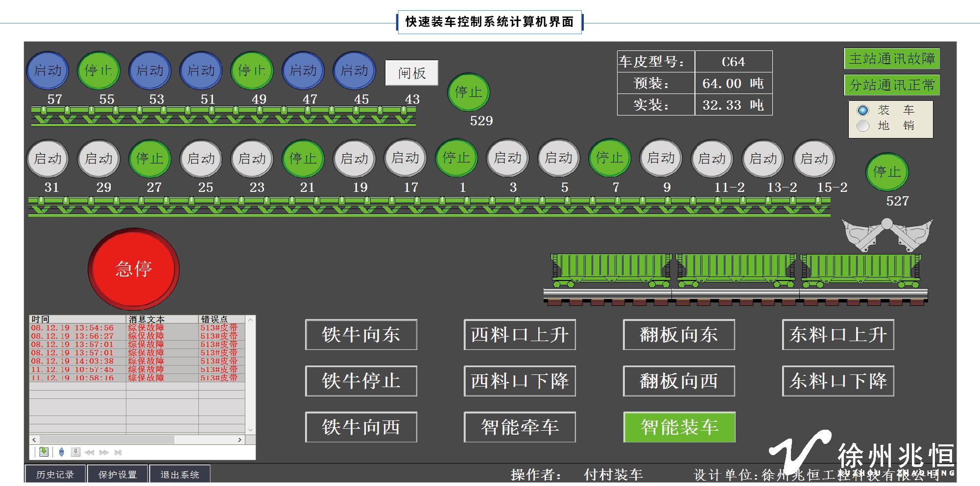Screen dimensions: 980x486
Task: Select the 地销 radio button
Action: tap(863, 126)
